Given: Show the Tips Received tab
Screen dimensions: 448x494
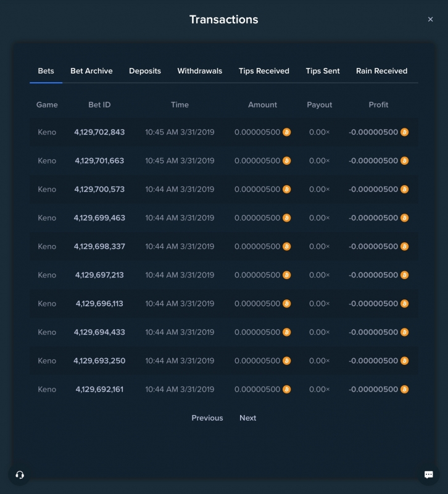Looking at the screenshot, I should pos(264,71).
